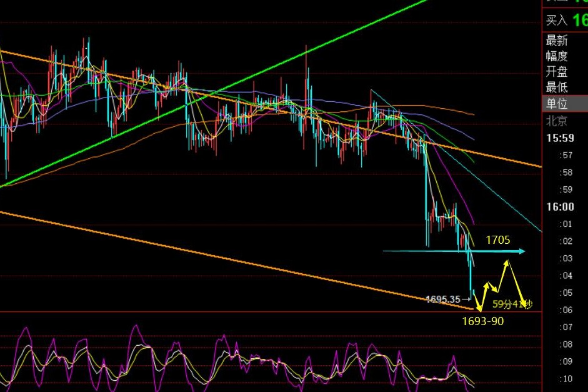Screen dimensions: 588x392
Task: Select the 16:00 time entry
Action: tap(561, 207)
